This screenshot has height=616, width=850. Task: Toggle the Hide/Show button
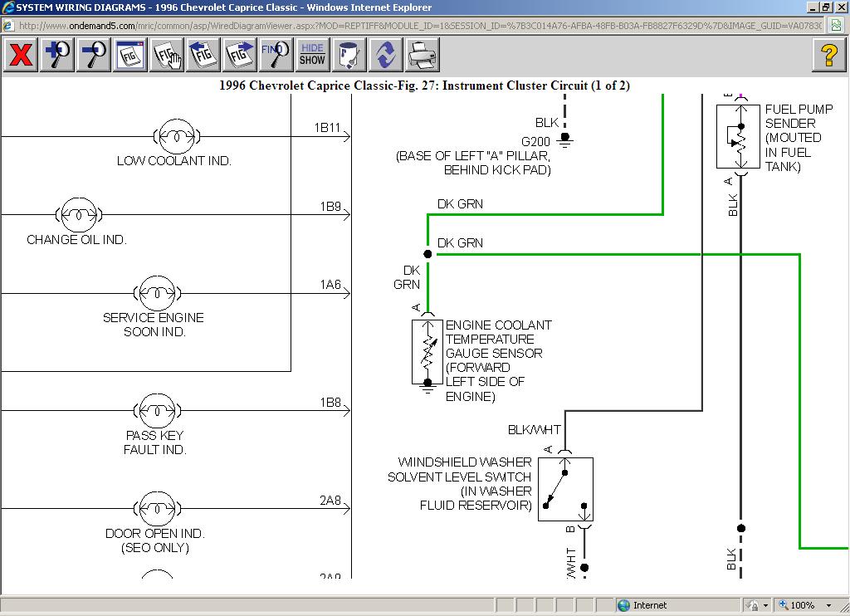(312, 56)
